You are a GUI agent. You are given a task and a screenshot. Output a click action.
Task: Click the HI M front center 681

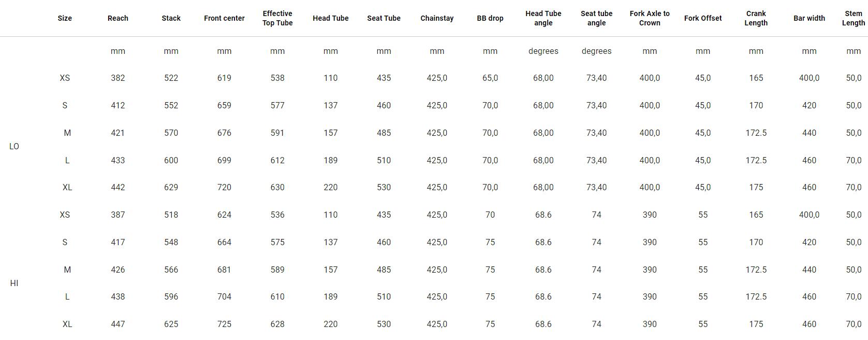pyautogui.click(x=224, y=270)
